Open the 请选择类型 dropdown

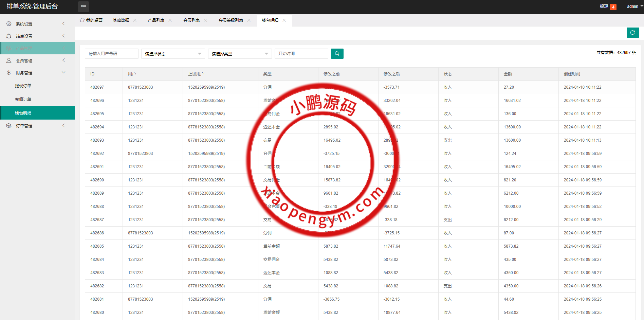click(240, 54)
